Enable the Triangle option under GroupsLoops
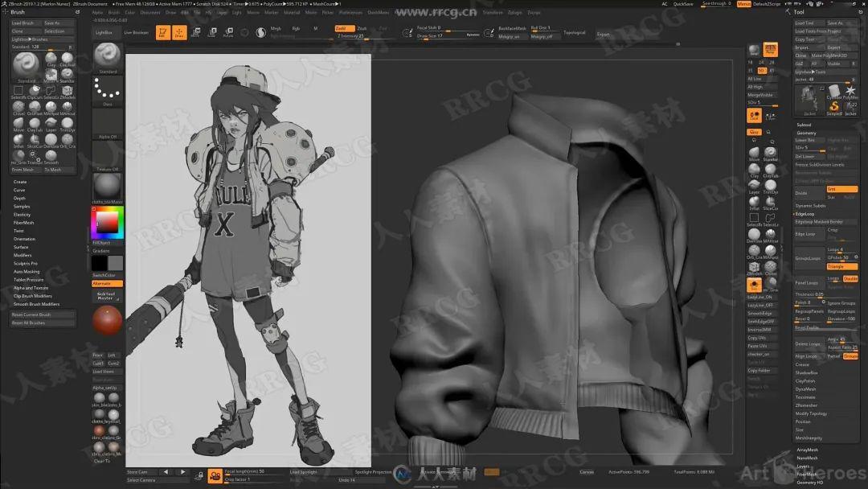Viewport: 868px width, 489px height. click(841, 266)
